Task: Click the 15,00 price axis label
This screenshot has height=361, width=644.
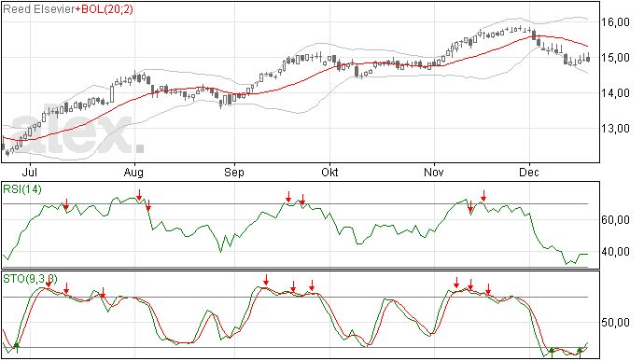Action: [x=615, y=58]
